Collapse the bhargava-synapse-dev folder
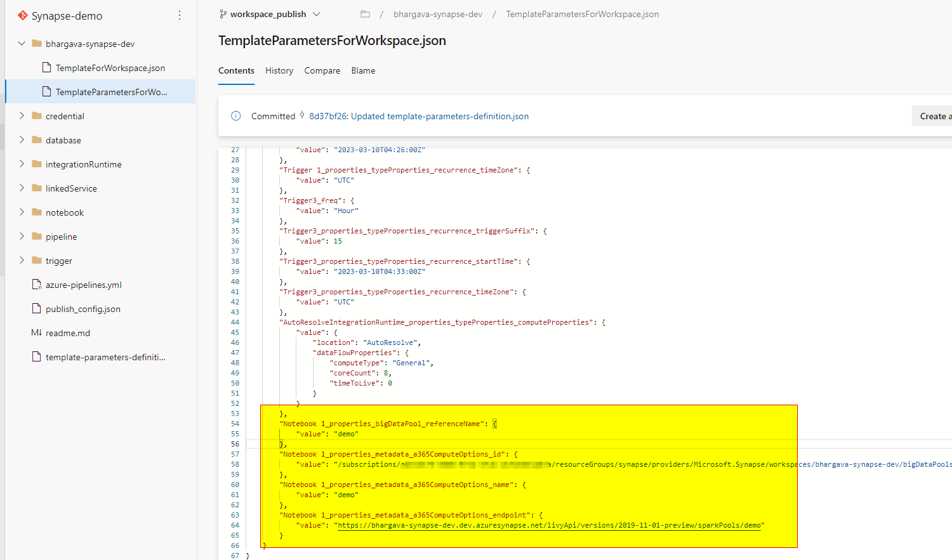This screenshot has height=560, width=952. [21, 43]
